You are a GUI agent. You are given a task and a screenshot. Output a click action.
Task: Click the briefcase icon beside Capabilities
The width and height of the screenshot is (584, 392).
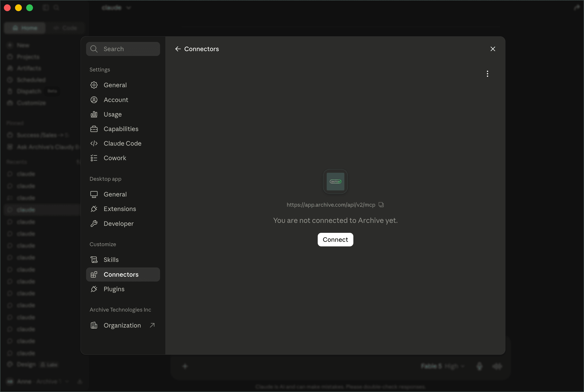pos(94,129)
